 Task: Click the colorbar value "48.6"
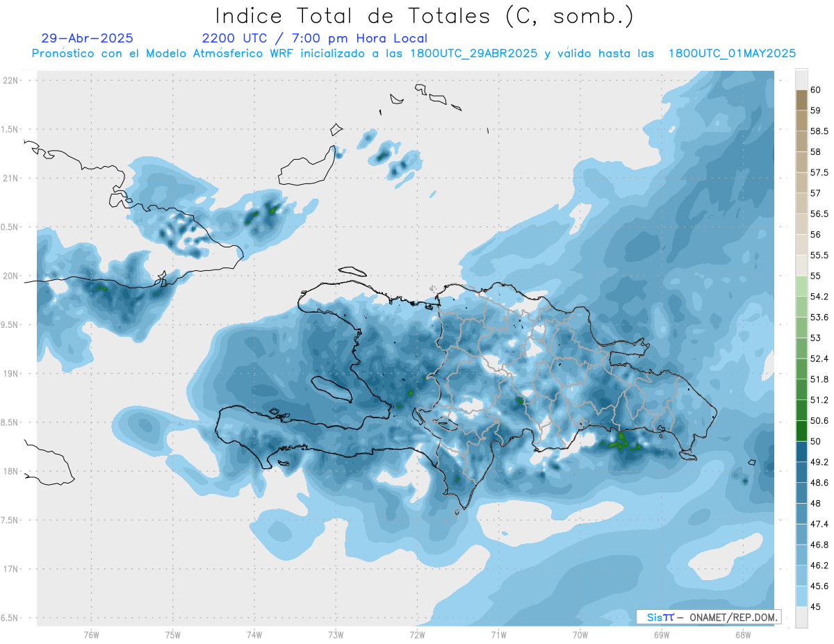[x=819, y=482]
